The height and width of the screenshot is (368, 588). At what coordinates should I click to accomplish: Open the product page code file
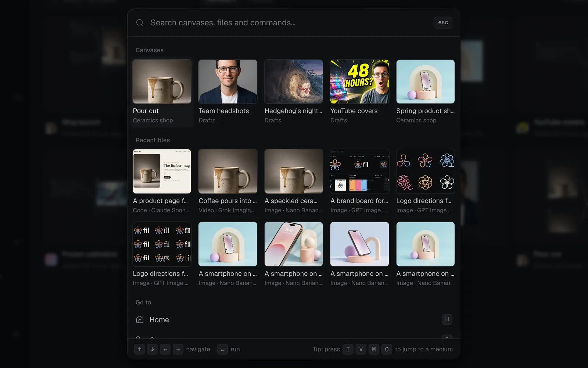pyautogui.click(x=162, y=181)
